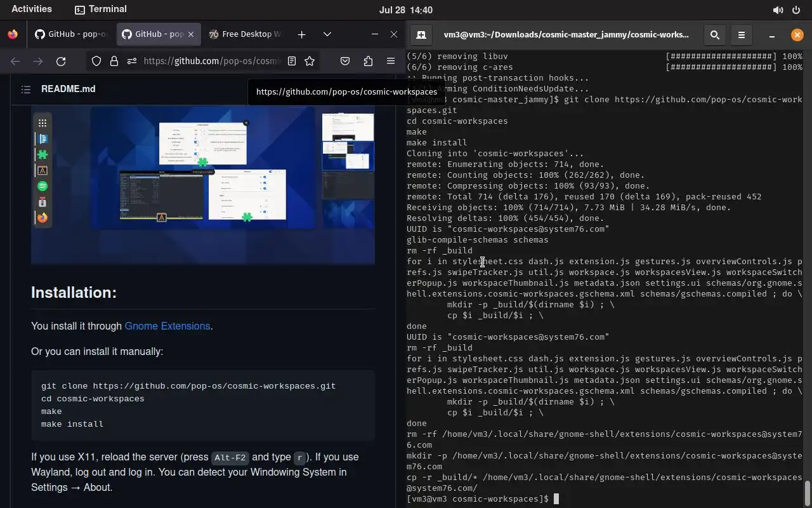The height and width of the screenshot is (508, 812).
Task: Click the git clone line in the code block
Action: (188, 386)
